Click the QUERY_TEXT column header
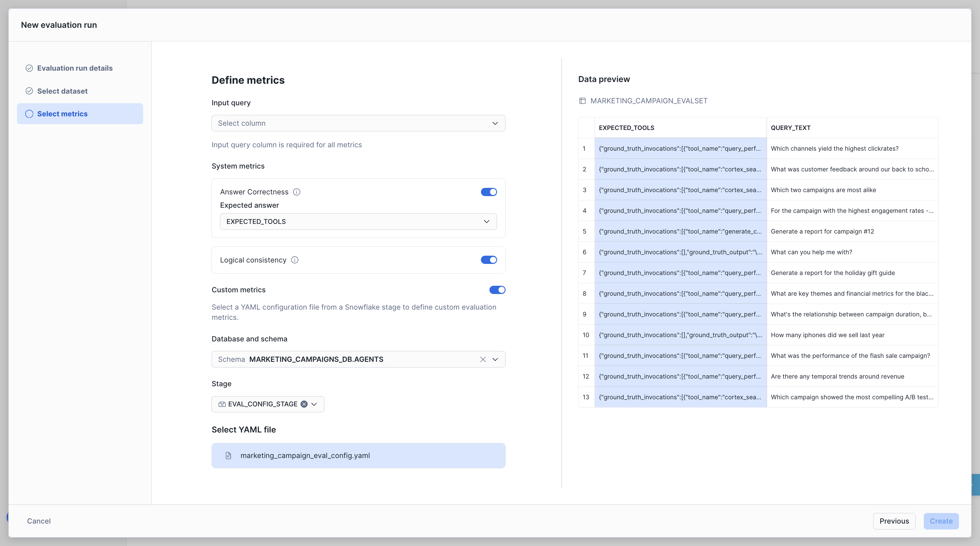 point(791,127)
